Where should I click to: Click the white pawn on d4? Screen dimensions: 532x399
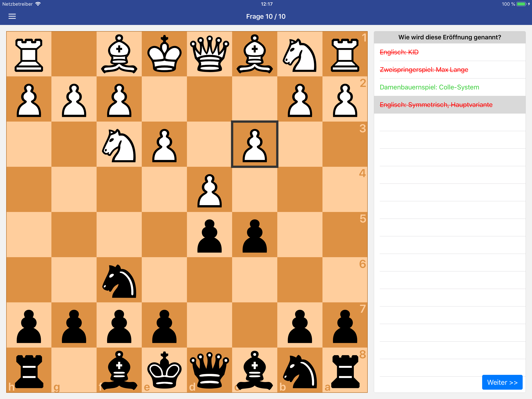click(x=210, y=189)
